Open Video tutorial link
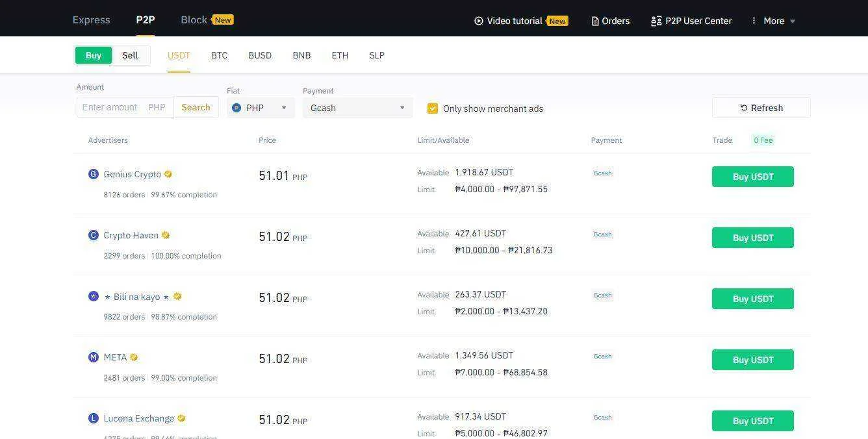 point(515,21)
